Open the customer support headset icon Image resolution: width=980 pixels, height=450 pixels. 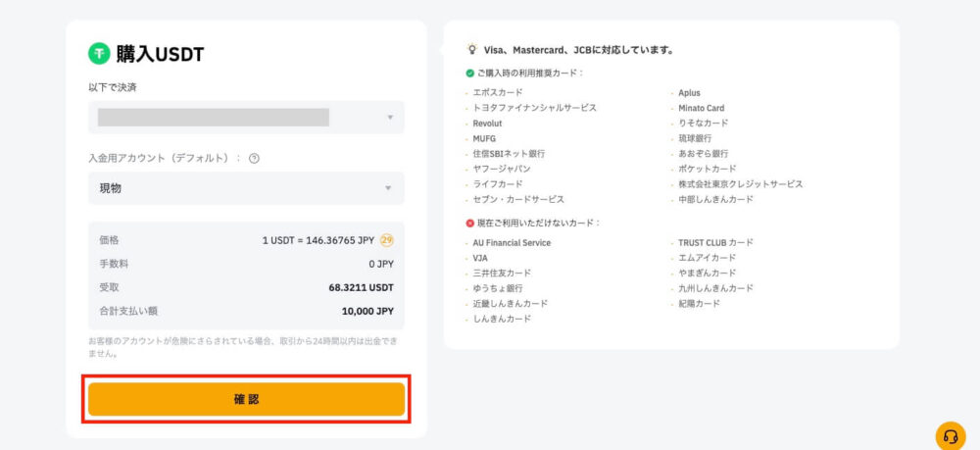tap(951, 436)
